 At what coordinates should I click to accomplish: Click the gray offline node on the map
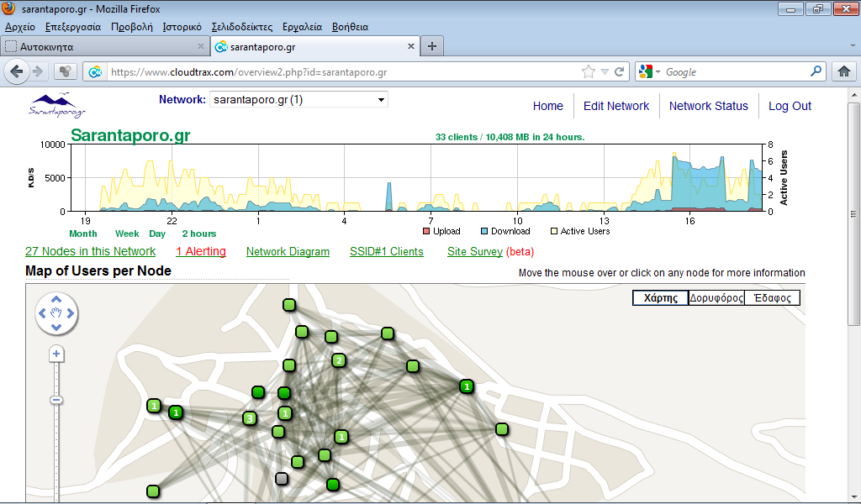[x=282, y=478]
